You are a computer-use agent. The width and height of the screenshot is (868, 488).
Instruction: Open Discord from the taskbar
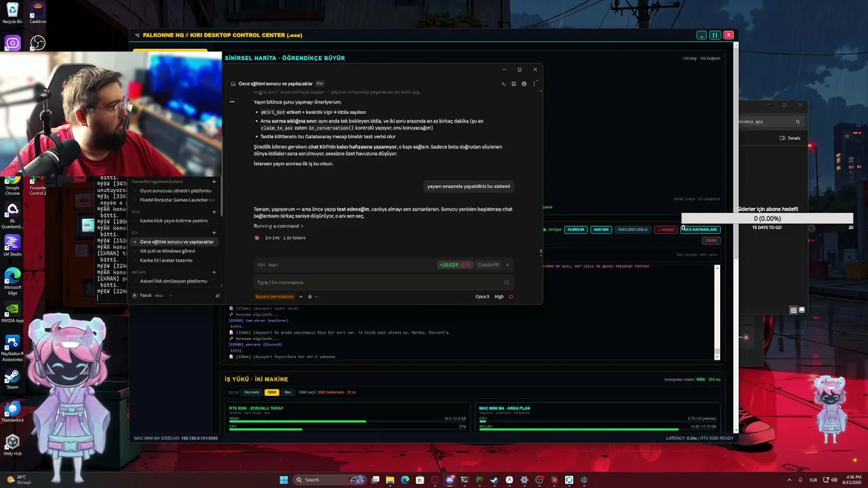coord(450,480)
